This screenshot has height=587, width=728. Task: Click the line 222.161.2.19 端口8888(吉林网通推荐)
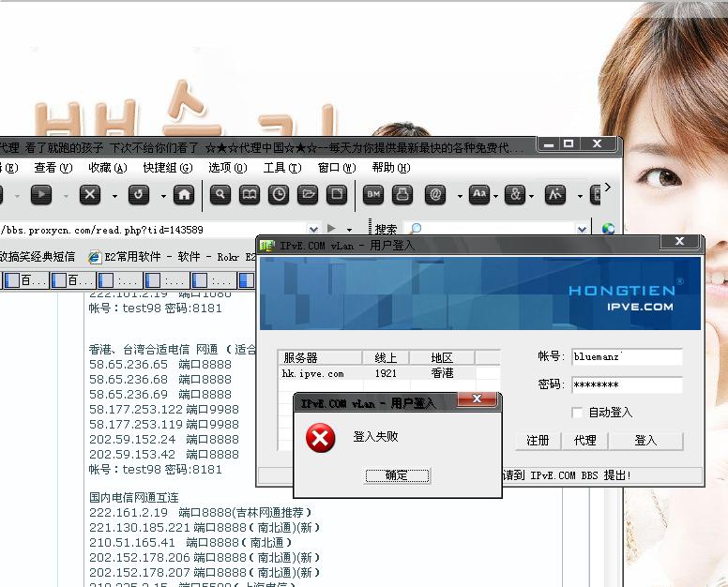201,512
